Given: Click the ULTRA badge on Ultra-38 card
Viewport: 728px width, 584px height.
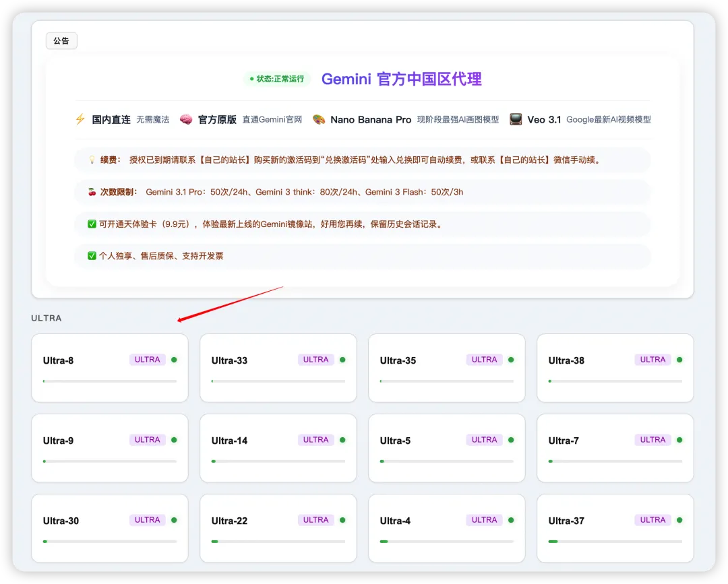Looking at the screenshot, I should pyautogui.click(x=653, y=360).
